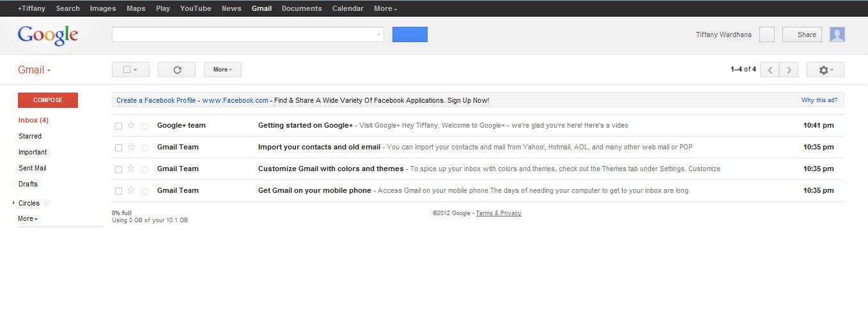Viewport: 868px width, 332px height.
Task: Click the refresh inbox icon
Action: (177, 70)
